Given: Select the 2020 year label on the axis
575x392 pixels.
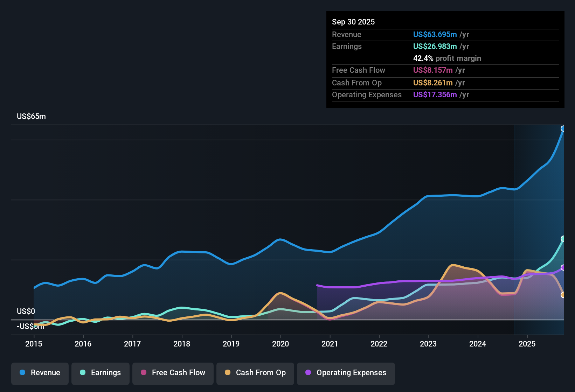Looking at the screenshot, I should pos(280,344).
